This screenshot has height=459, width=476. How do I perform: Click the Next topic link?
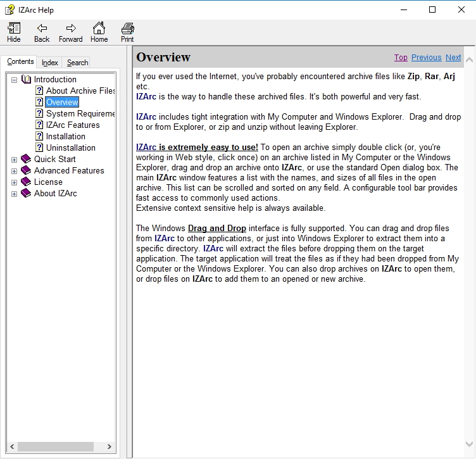tap(453, 58)
